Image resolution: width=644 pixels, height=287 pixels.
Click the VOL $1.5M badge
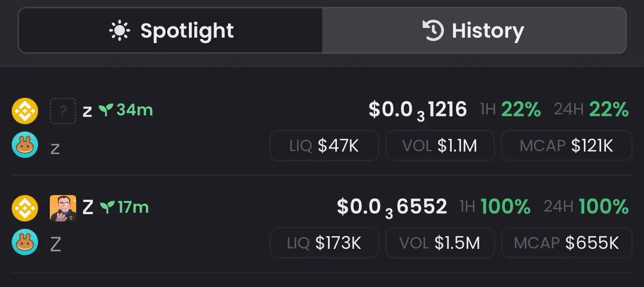click(440, 243)
